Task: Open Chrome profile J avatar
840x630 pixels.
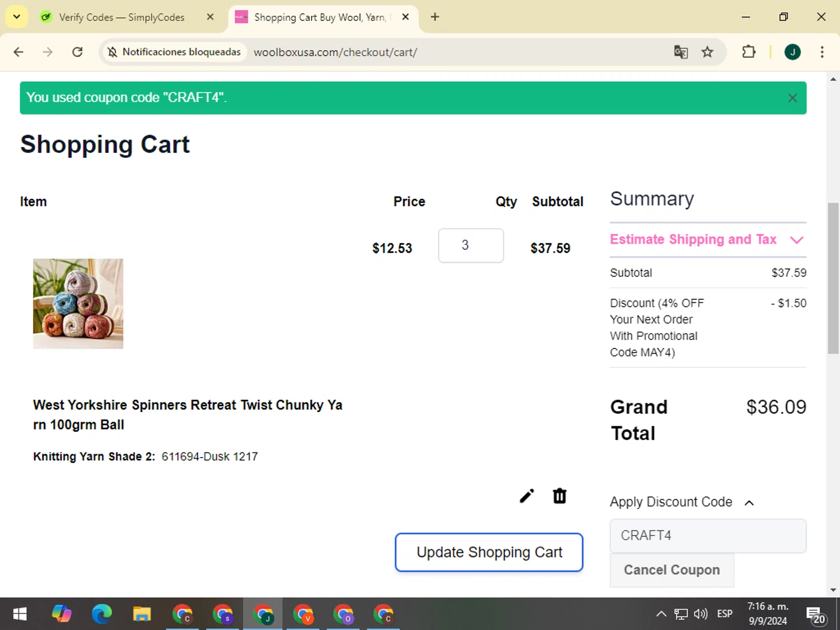Action: 792,52
